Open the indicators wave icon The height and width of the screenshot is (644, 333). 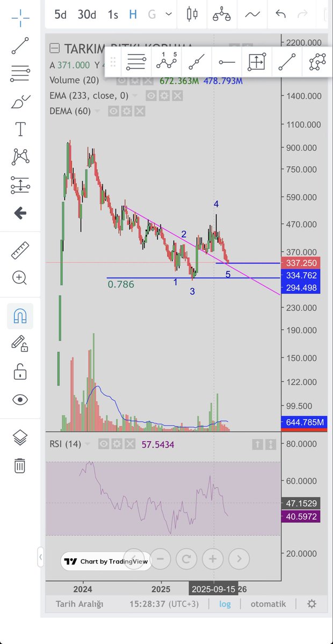pyautogui.click(x=252, y=14)
